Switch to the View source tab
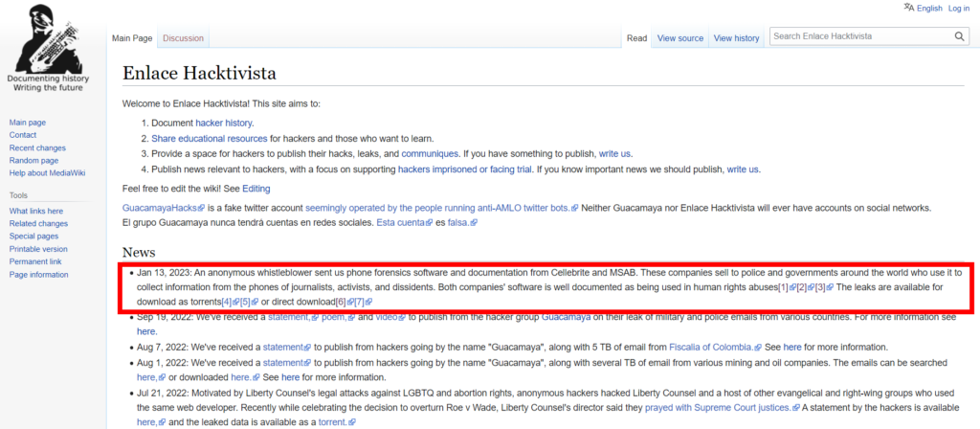 click(679, 38)
